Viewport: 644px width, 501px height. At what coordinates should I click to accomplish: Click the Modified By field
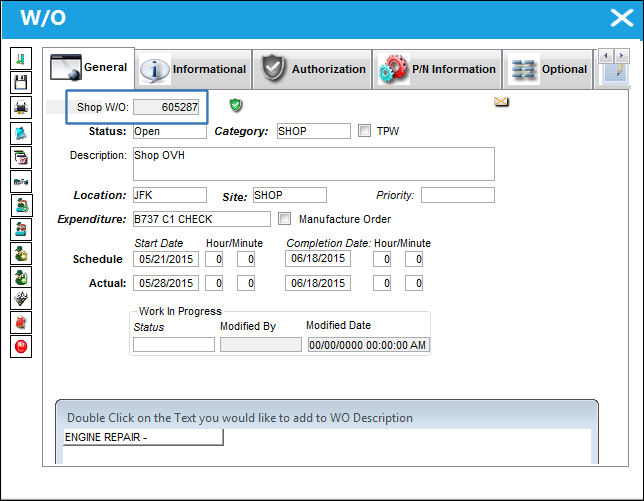[x=261, y=345]
